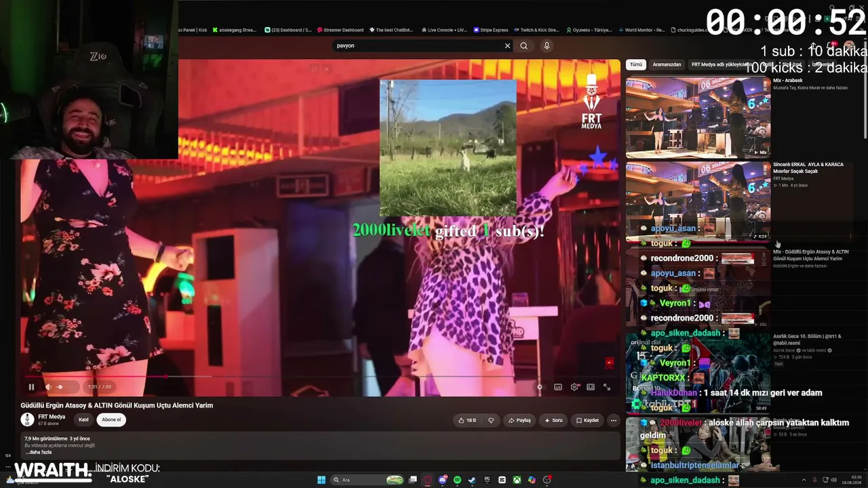Switch to Live Console tab

tap(444, 30)
